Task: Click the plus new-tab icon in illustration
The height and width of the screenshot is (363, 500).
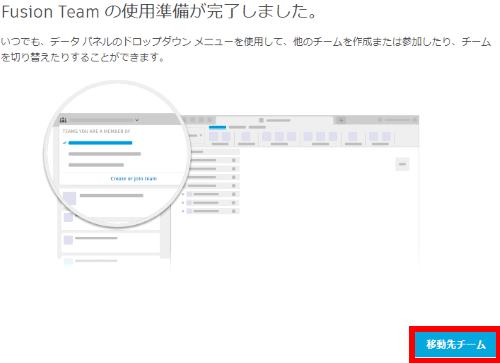Action: (341, 120)
